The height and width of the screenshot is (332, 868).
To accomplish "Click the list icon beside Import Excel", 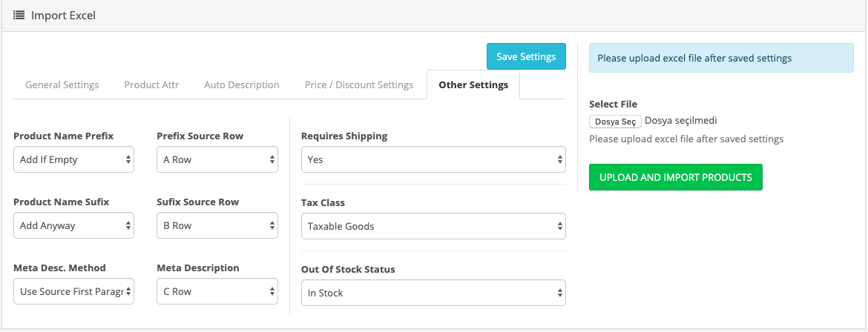I will click(19, 15).
